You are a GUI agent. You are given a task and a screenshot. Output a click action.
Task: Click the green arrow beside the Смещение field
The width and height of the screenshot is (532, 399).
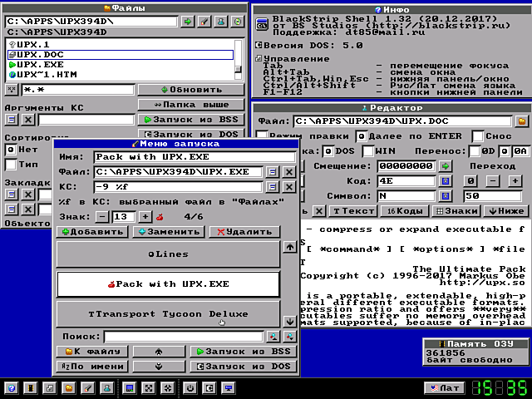(446, 165)
